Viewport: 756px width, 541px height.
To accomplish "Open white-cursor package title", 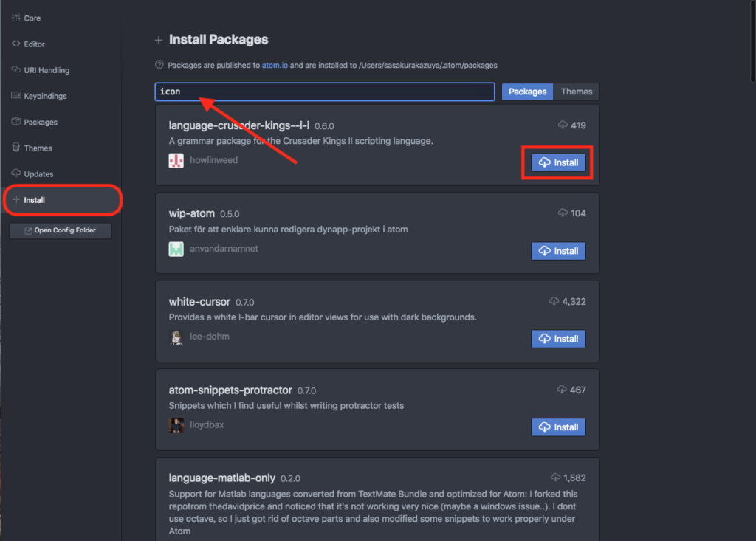I will point(199,302).
